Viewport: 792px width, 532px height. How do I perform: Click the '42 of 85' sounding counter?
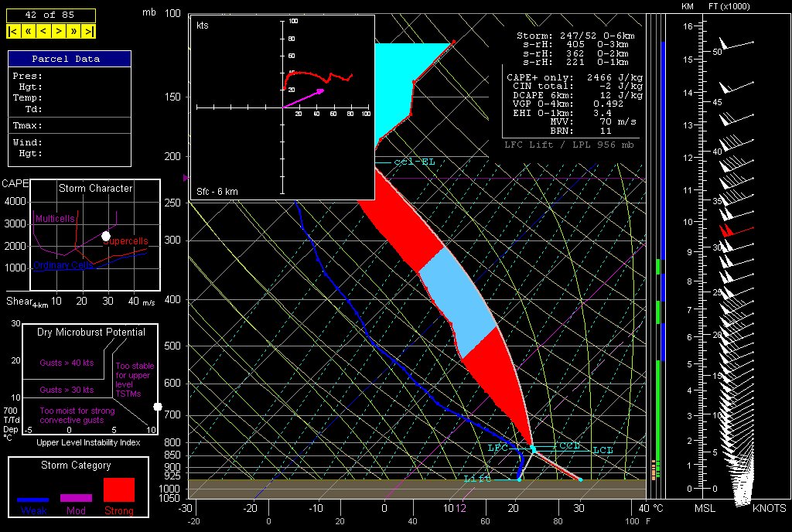[x=51, y=15]
